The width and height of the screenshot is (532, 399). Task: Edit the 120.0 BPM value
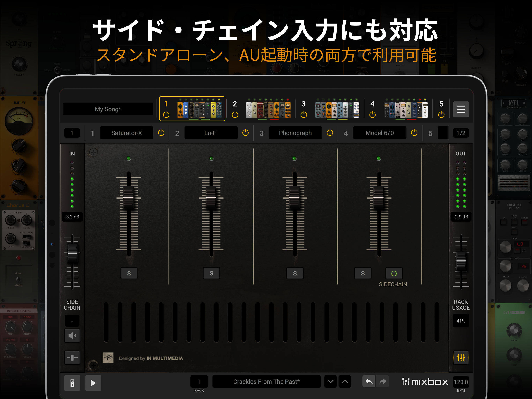click(x=461, y=382)
